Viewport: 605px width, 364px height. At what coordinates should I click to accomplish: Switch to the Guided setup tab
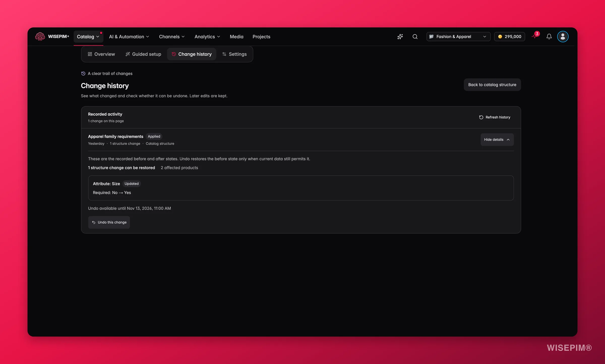tap(143, 54)
